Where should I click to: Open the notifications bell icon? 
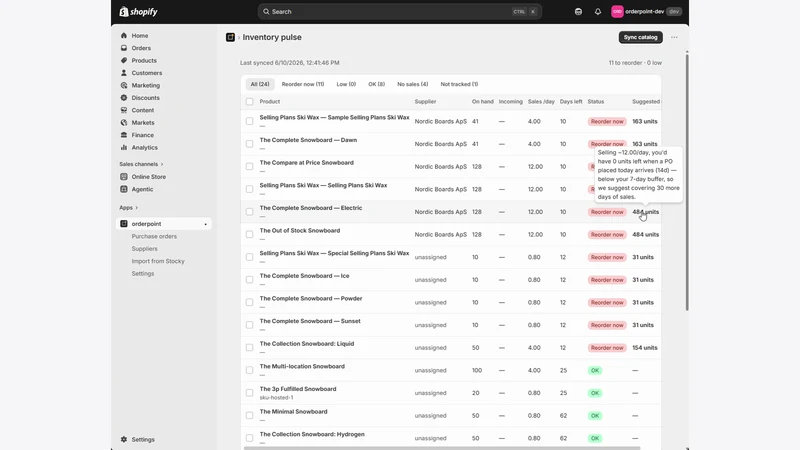[x=597, y=12]
